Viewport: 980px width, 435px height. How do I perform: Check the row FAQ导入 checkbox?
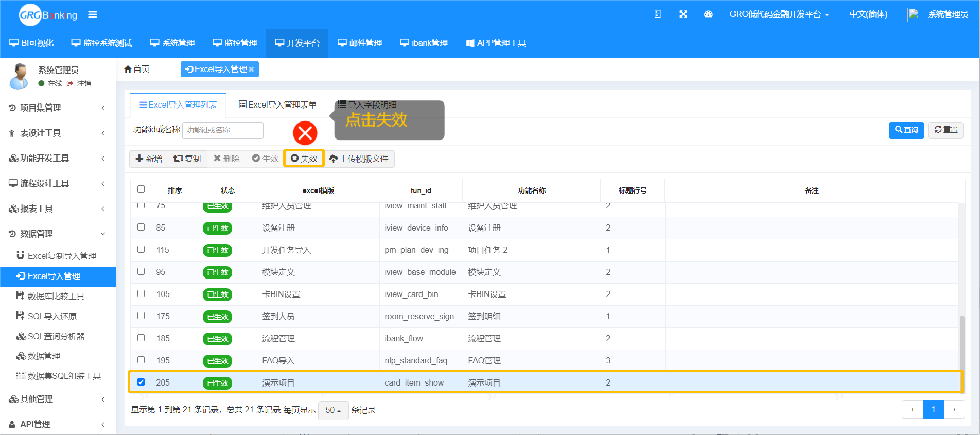coord(141,360)
